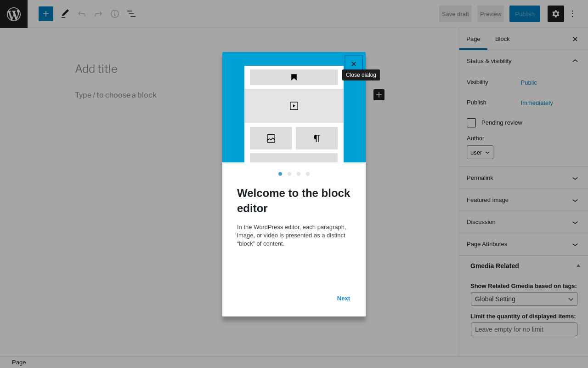Select the Tools pencil icon

point(65,14)
